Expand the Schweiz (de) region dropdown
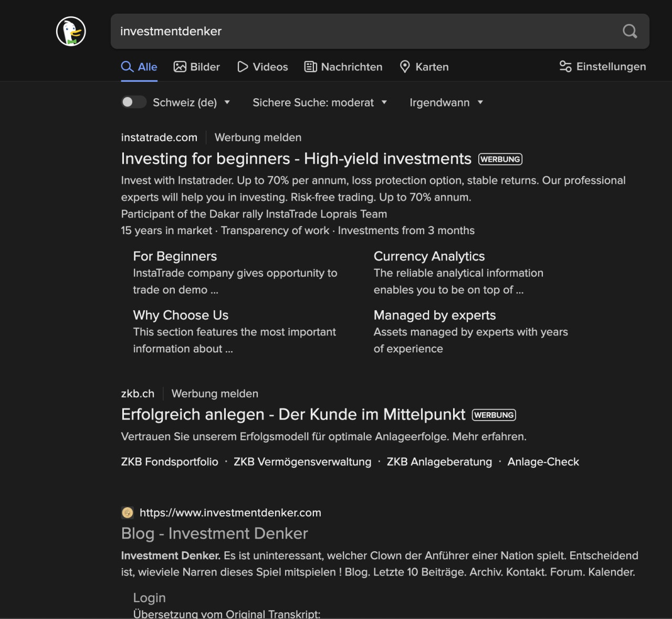672x619 pixels. (x=192, y=102)
